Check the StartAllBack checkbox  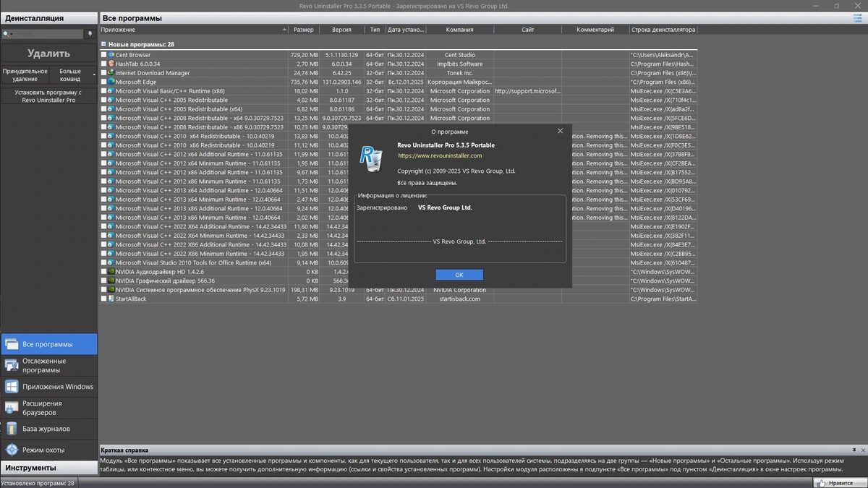(x=103, y=299)
